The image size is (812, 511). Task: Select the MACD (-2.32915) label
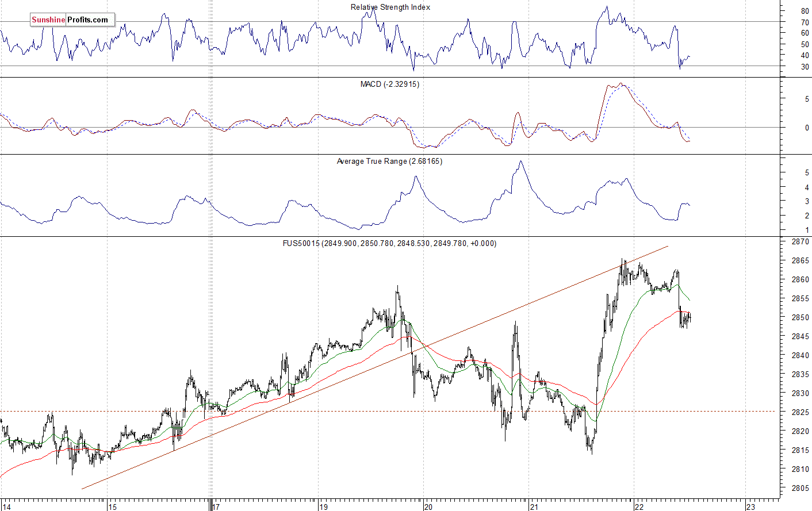point(390,84)
